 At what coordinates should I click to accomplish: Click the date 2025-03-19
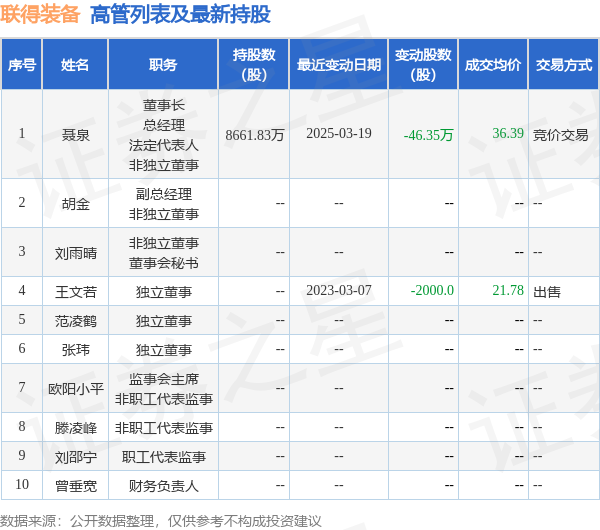[x=339, y=133]
